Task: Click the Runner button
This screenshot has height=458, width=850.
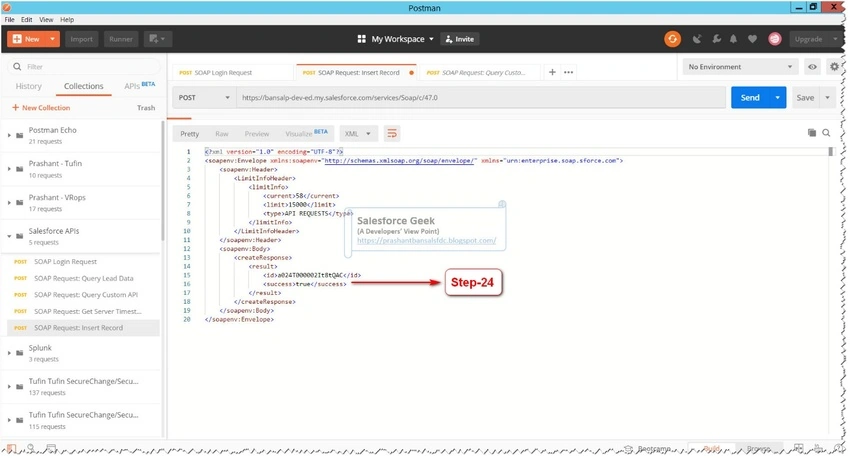Action: click(121, 39)
